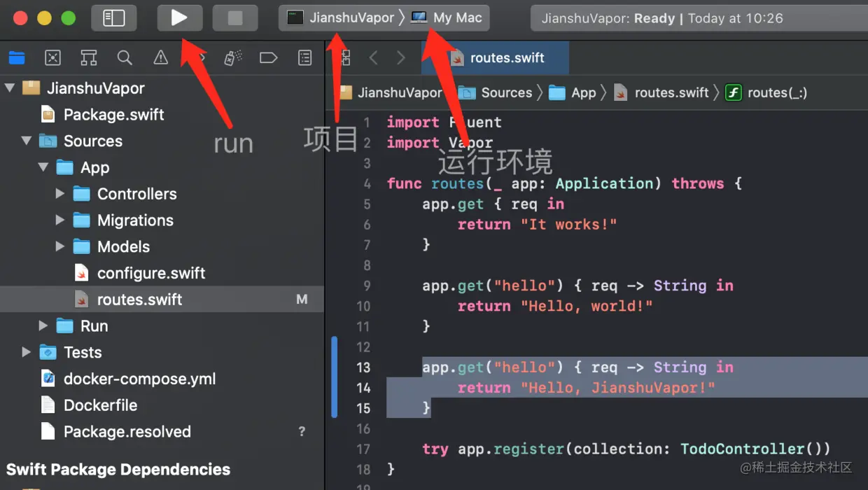Click the Swift Package Dependencies section header
Screen dimensions: 868x490
point(118,469)
